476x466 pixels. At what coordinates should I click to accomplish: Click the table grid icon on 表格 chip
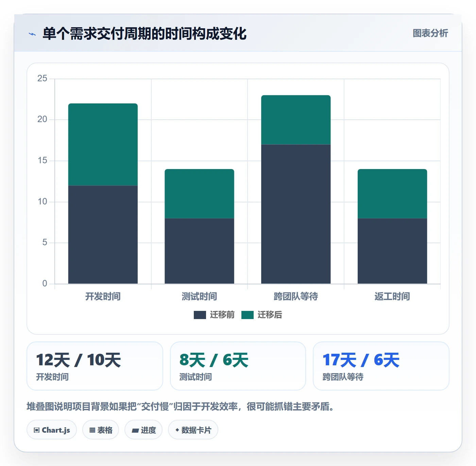click(x=92, y=430)
